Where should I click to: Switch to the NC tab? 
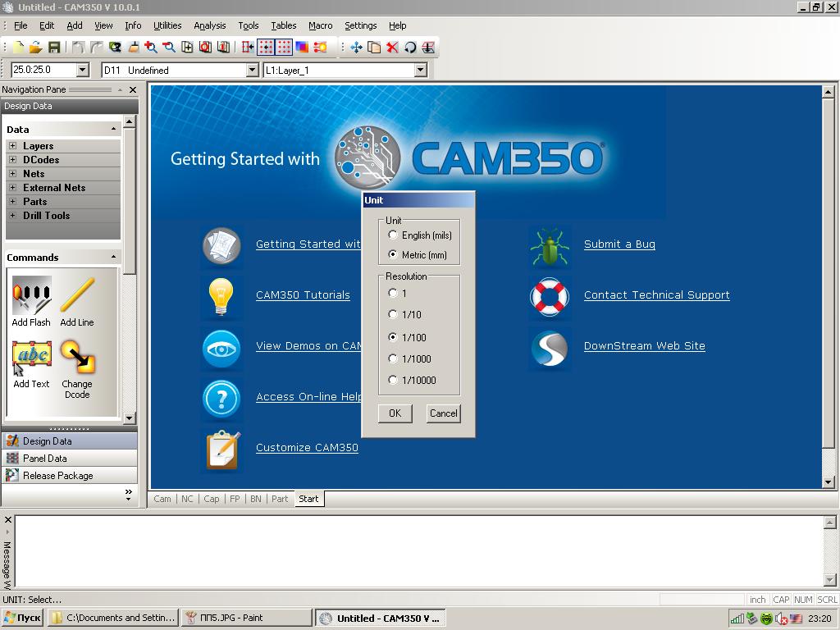click(187, 499)
